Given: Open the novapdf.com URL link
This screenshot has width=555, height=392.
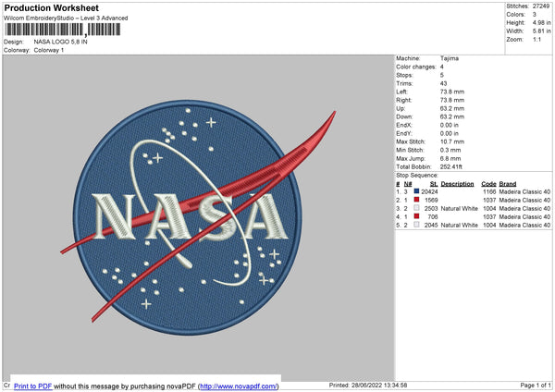Looking at the screenshot, I should (x=239, y=386).
